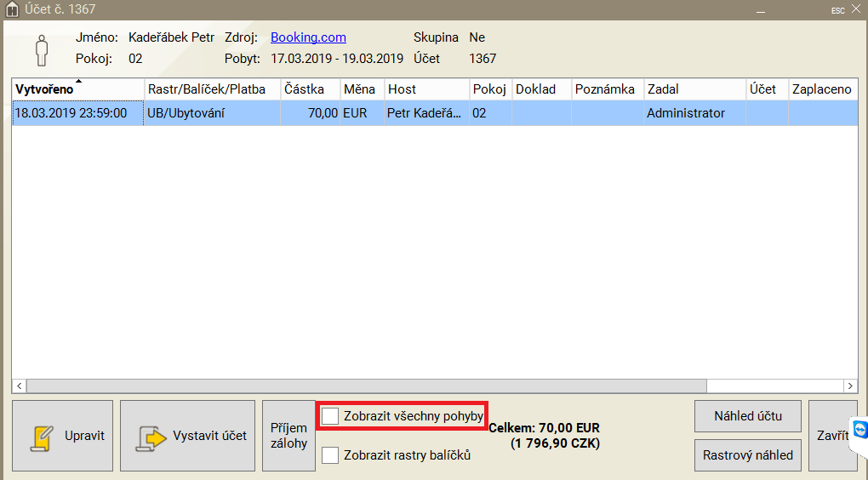The width and height of the screenshot is (868, 480).
Task: Click the Vystavit účet arrow icon
Action: 151,437
